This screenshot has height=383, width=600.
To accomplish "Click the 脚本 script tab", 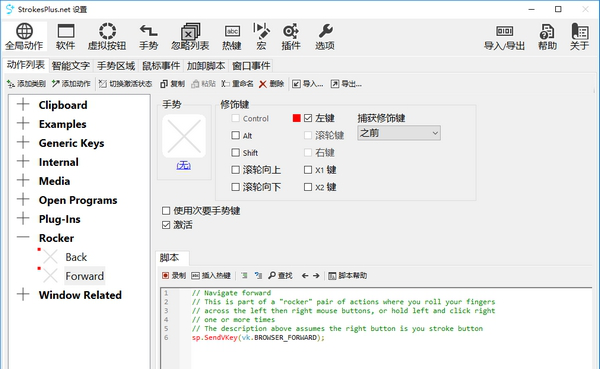I will coord(172,258).
